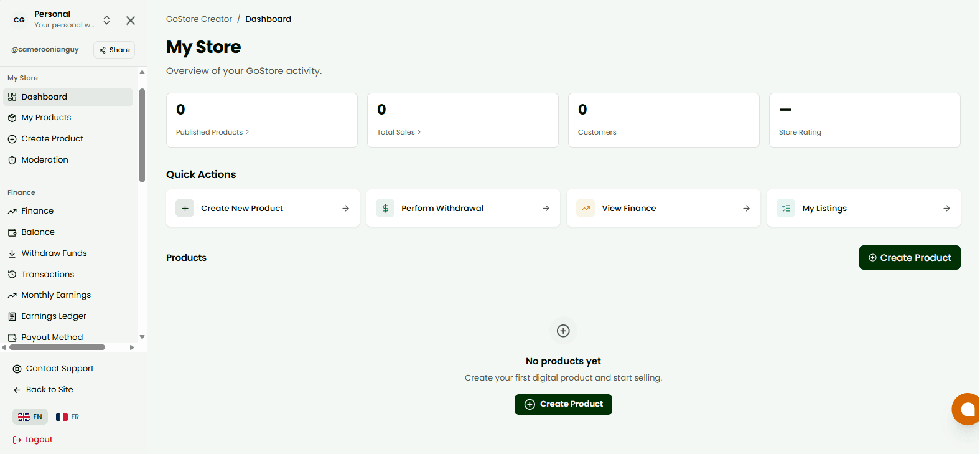Screen dimensions: 980x454
Task: Open the Balance page
Action: (68, 232)
